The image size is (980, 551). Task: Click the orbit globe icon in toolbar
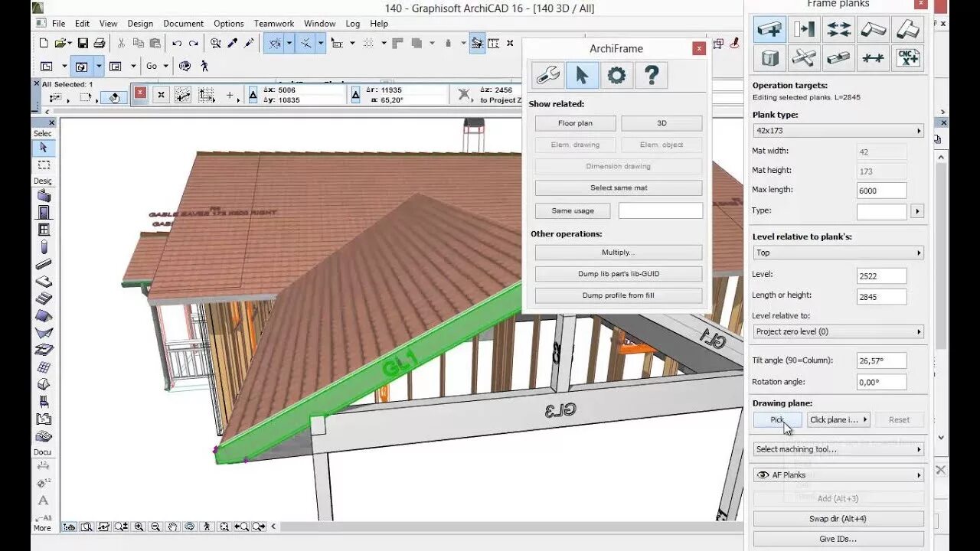coord(185,66)
